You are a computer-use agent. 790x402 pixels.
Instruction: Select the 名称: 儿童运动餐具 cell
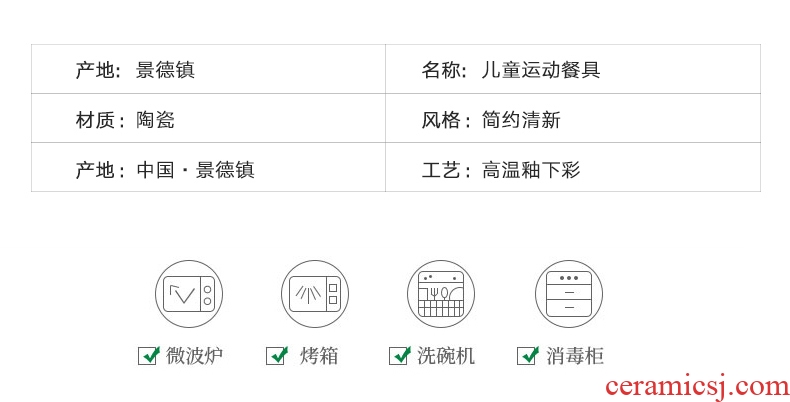click(572, 70)
